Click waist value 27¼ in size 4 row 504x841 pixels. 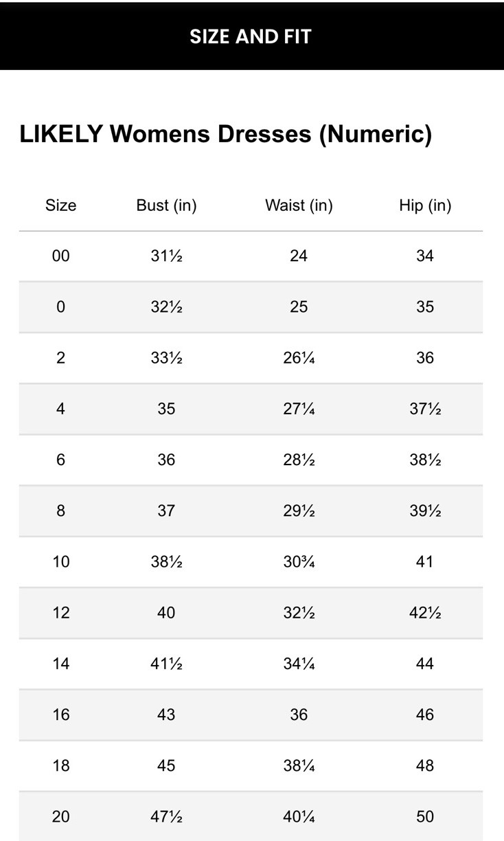point(299,409)
